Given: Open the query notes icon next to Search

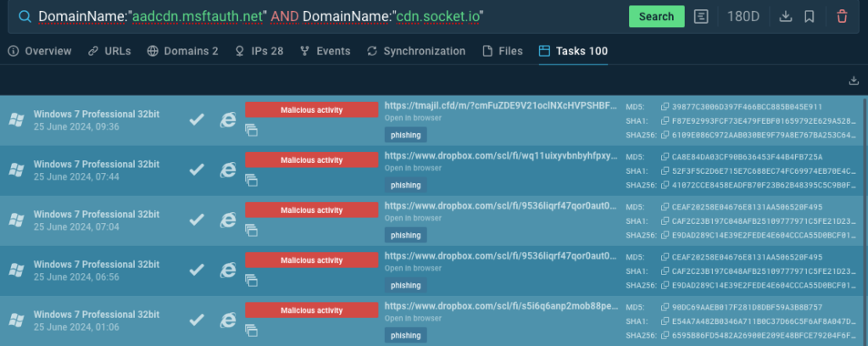Looking at the screenshot, I should tap(701, 16).
